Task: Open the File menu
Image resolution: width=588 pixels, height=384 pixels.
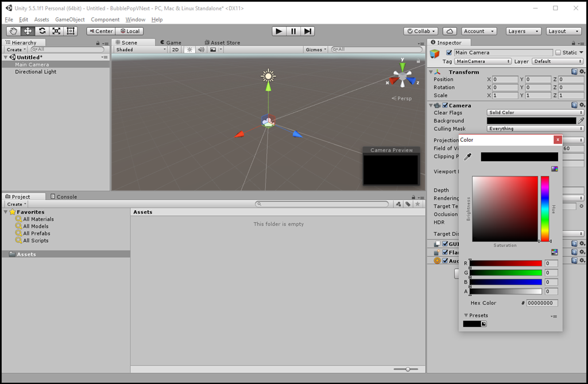Action: point(9,20)
